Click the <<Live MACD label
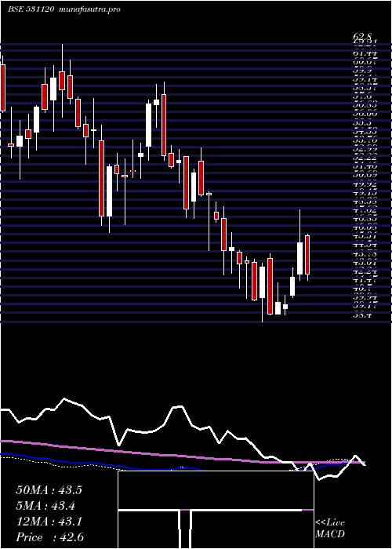Image resolution: width=392 pixels, height=549 pixels. click(330, 529)
